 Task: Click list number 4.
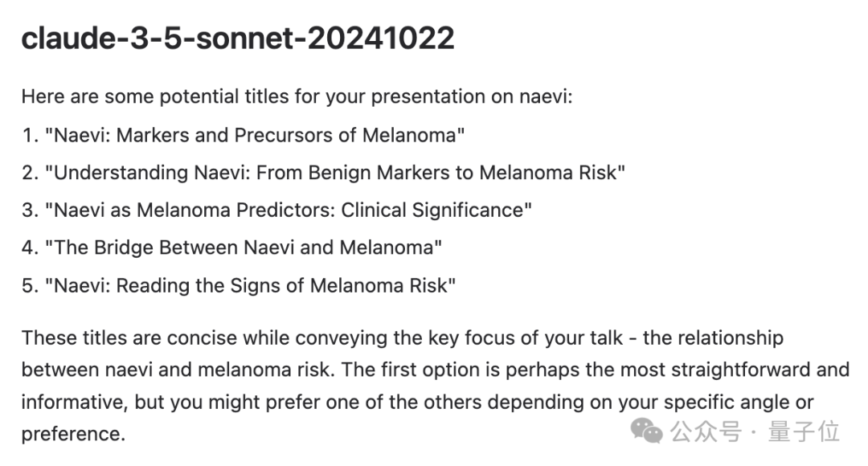click(30, 247)
